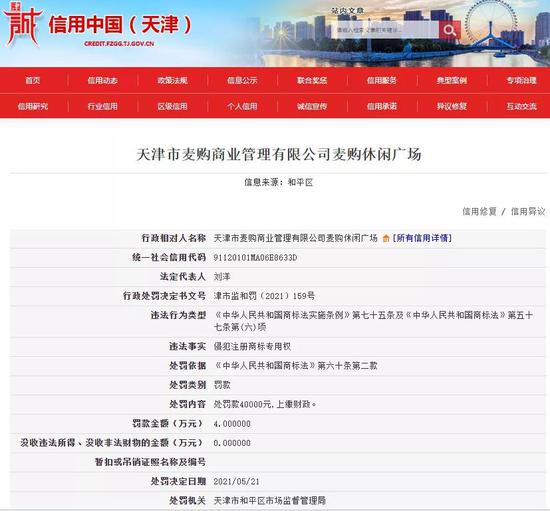The width and height of the screenshot is (550, 511).
Task: Click the document number 津市监和罚（2021）159号
Action: (x=264, y=296)
